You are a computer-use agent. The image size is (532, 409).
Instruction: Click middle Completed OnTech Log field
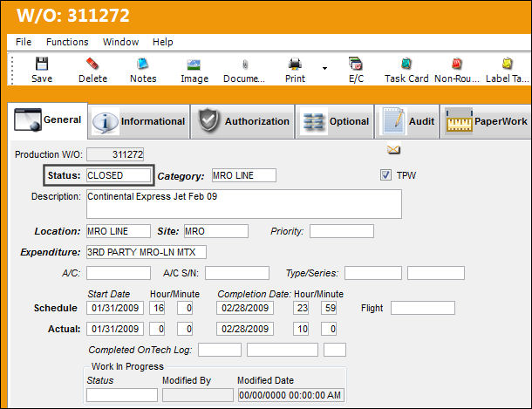(283, 350)
